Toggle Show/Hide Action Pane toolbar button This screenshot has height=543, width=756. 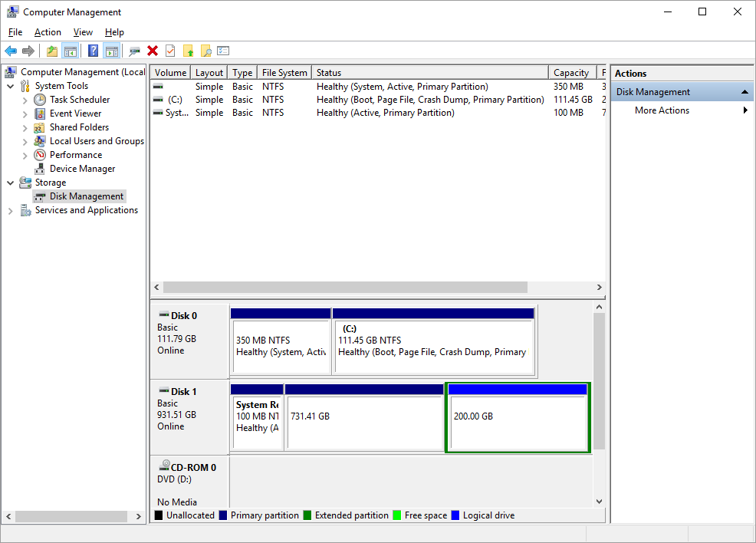click(112, 51)
